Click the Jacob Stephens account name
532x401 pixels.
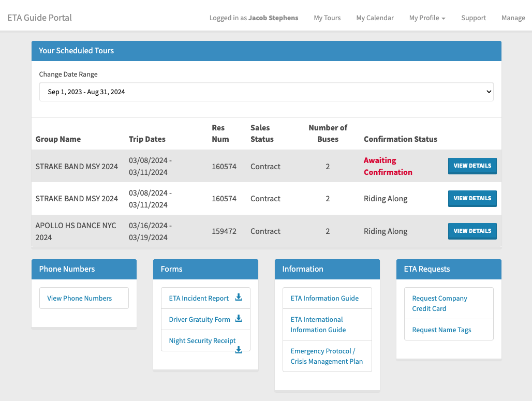coord(273,18)
